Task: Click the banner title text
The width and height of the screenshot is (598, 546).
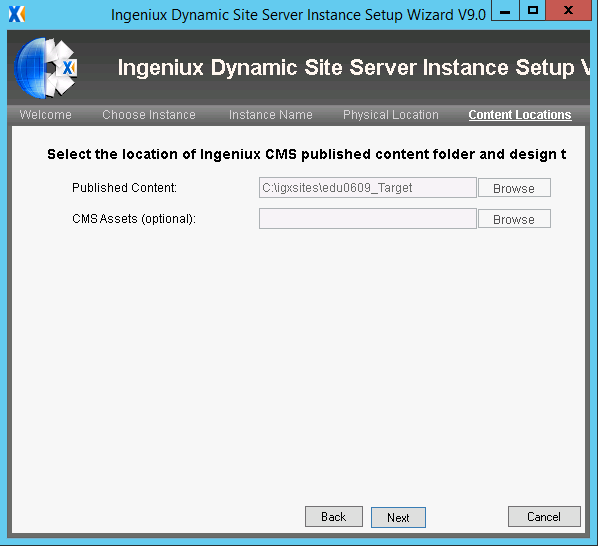Action: (x=354, y=68)
